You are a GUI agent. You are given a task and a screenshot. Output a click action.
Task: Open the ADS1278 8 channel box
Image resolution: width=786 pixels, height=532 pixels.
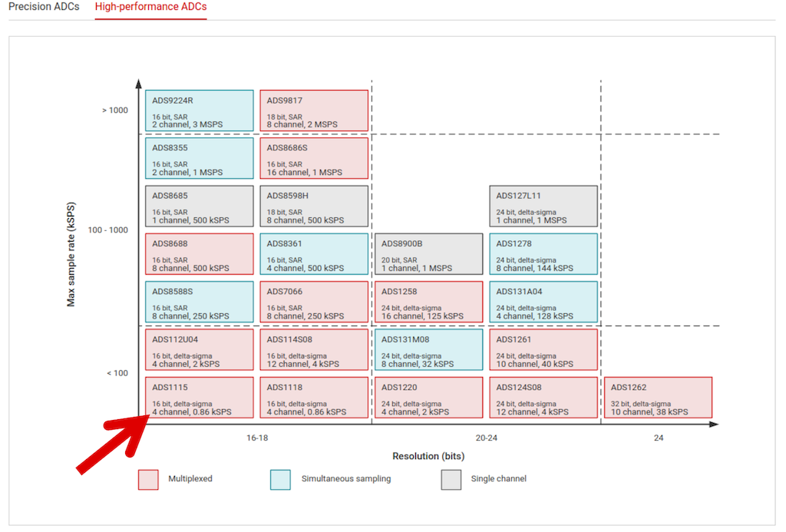coord(543,254)
